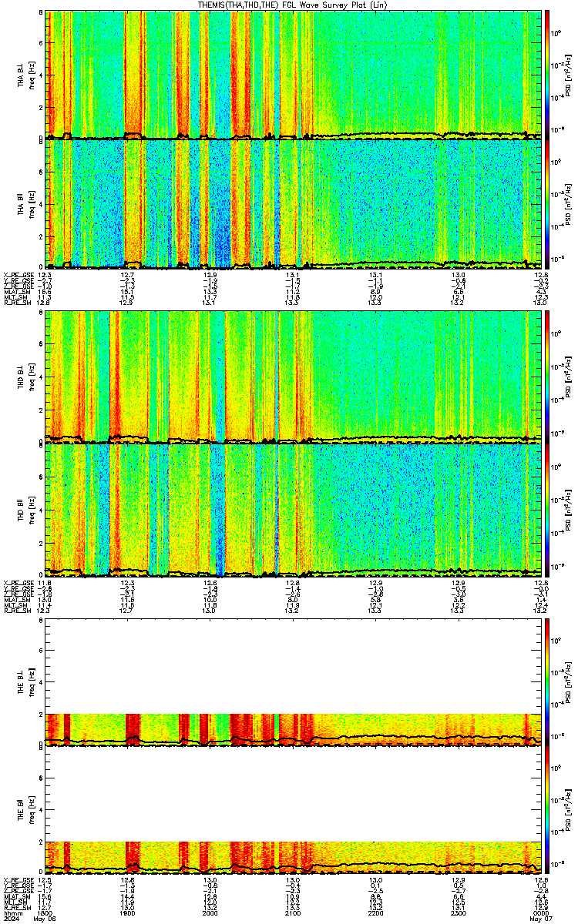Viewport: 578px width, 924px height.
Task: Click the 1900 time tick label
Action: click(x=129, y=913)
